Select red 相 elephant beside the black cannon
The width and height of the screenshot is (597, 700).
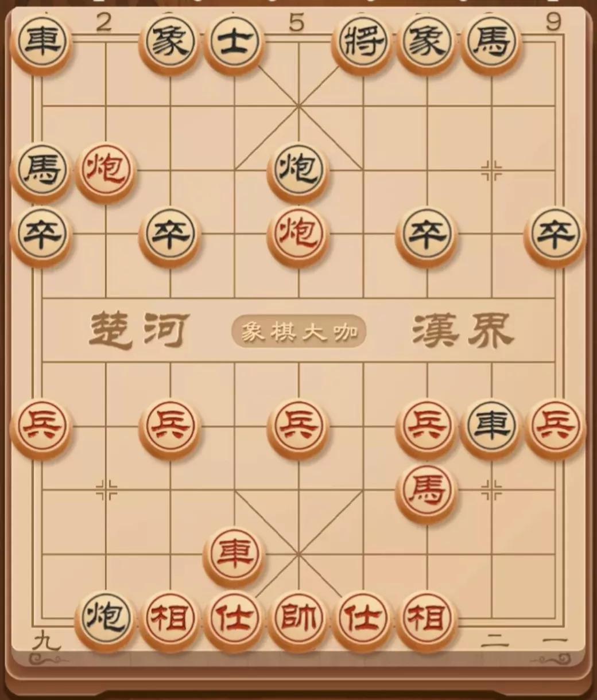pos(169,619)
